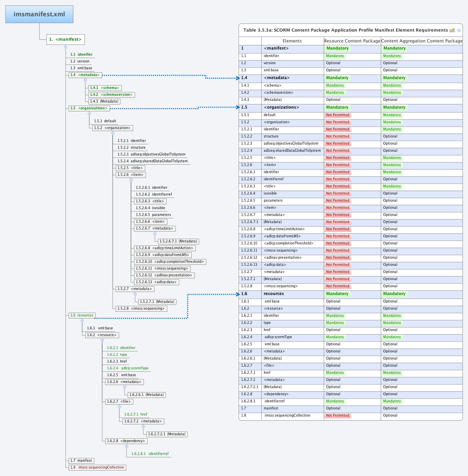Select the 1.6.2.8.1 identifierref node
The height and width of the screenshot is (476, 468).
150,454
